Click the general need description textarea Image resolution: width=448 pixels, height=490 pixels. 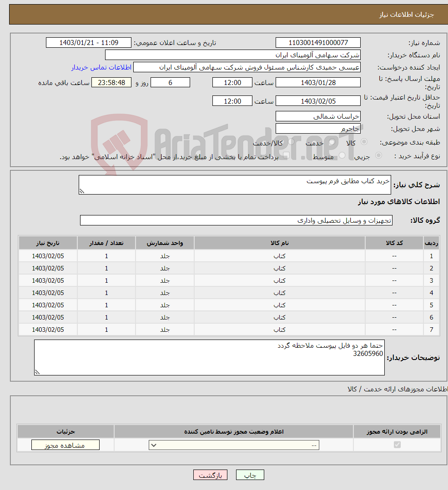click(x=235, y=185)
